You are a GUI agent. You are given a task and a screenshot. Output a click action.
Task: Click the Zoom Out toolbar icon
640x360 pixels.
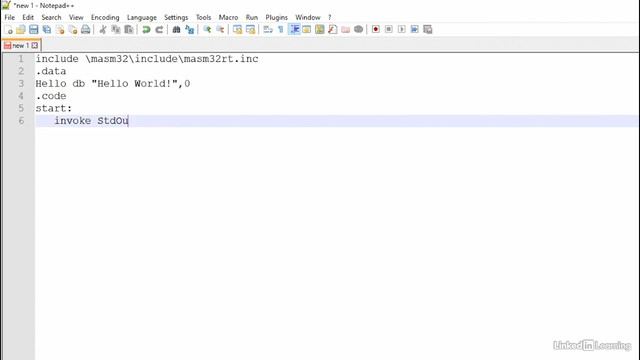pyautogui.click(x=220, y=29)
